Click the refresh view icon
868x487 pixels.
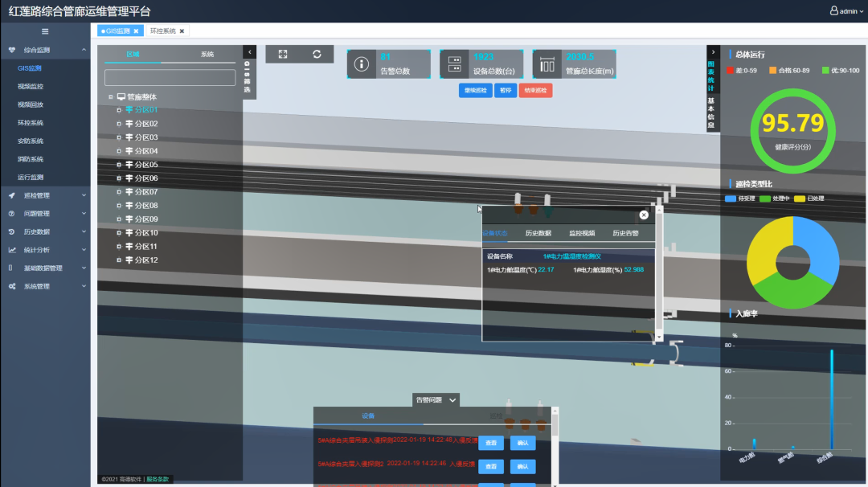[317, 54]
